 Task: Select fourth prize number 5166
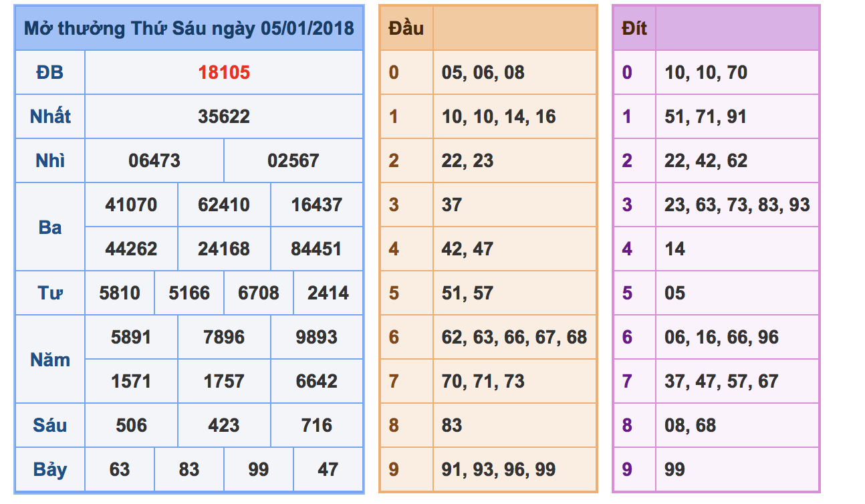pyautogui.click(x=189, y=293)
